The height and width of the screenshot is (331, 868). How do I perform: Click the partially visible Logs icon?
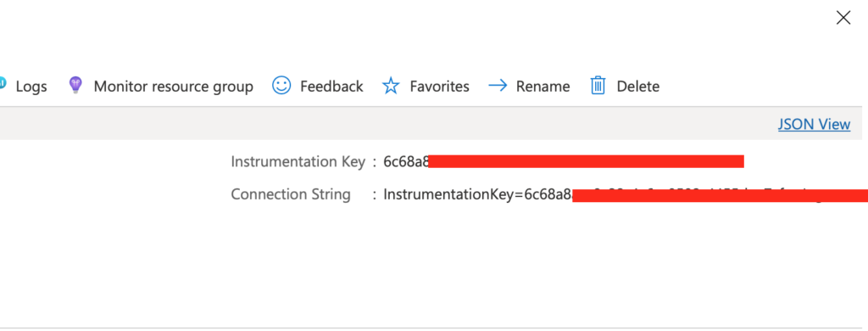pyautogui.click(x=3, y=83)
